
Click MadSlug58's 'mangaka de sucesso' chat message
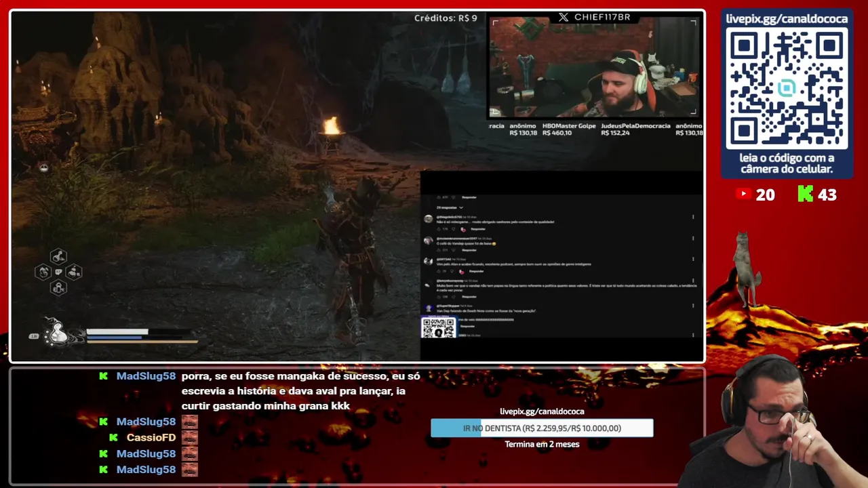(x=300, y=391)
